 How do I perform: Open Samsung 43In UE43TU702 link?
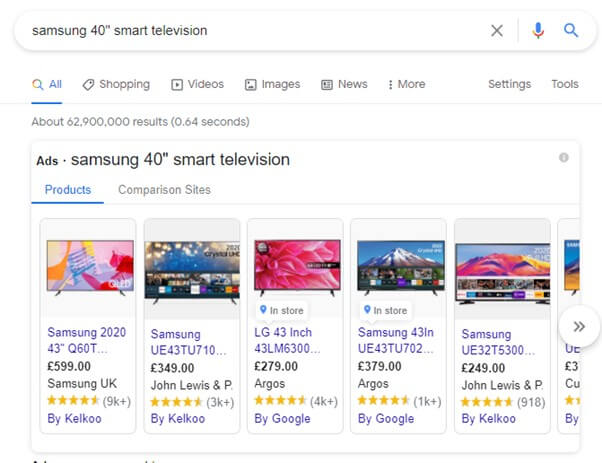[x=396, y=340]
